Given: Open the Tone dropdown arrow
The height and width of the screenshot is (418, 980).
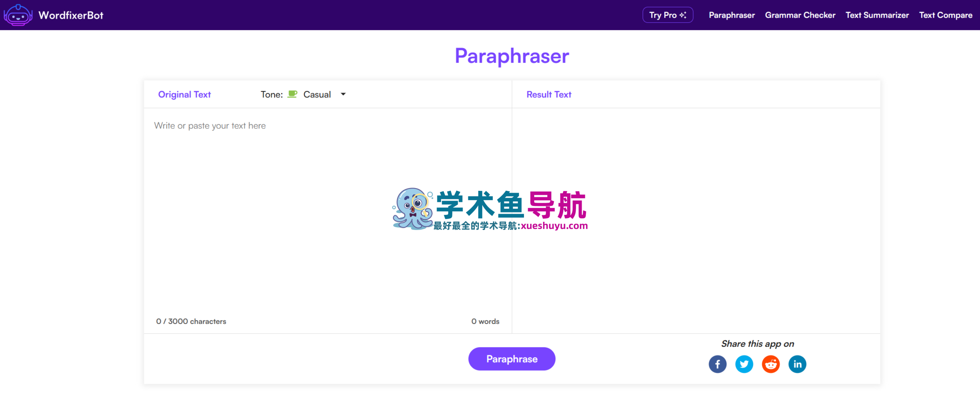Looking at the screenshot, I should pos(343,94).
